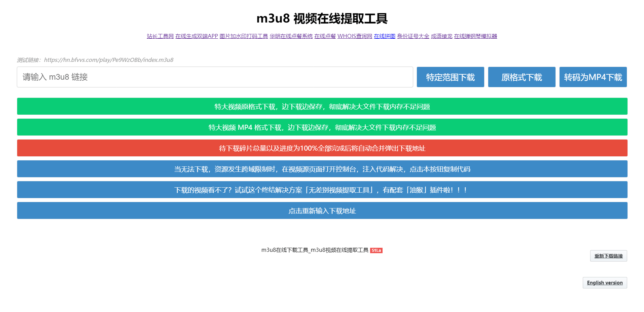
Task: Focus the m3u8 链接 input field
Action: click(215, 77)
